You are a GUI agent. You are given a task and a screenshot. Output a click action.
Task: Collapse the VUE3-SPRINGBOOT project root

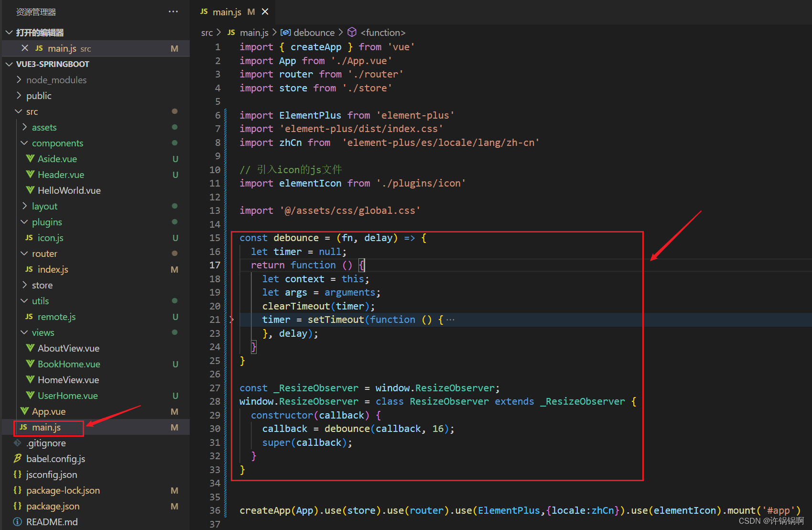pos(9,64)
